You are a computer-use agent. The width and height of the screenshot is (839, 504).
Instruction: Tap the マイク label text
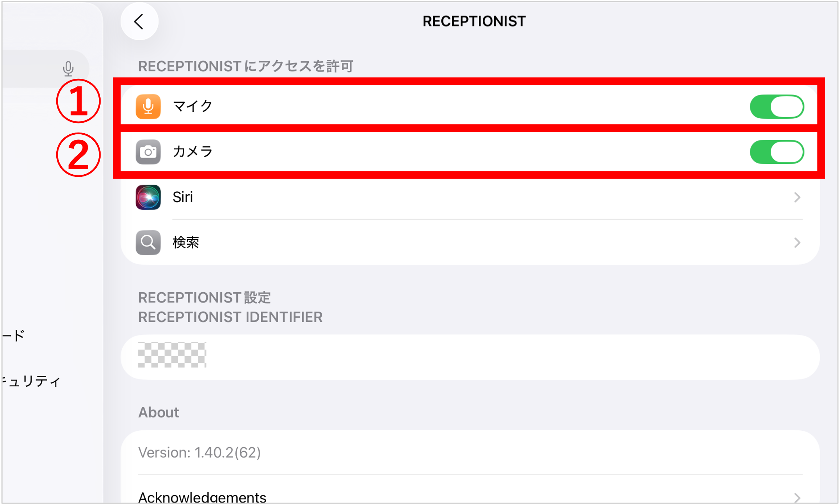tap(192, 106)
